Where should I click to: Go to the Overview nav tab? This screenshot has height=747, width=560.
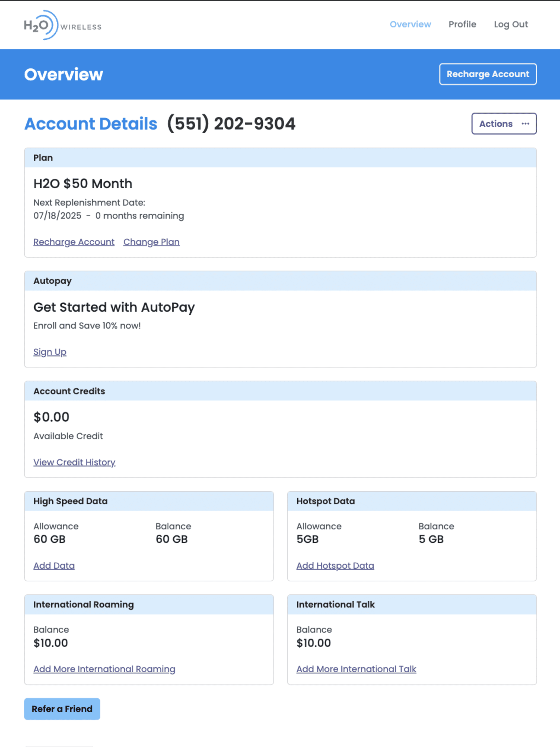click(410, 24)
